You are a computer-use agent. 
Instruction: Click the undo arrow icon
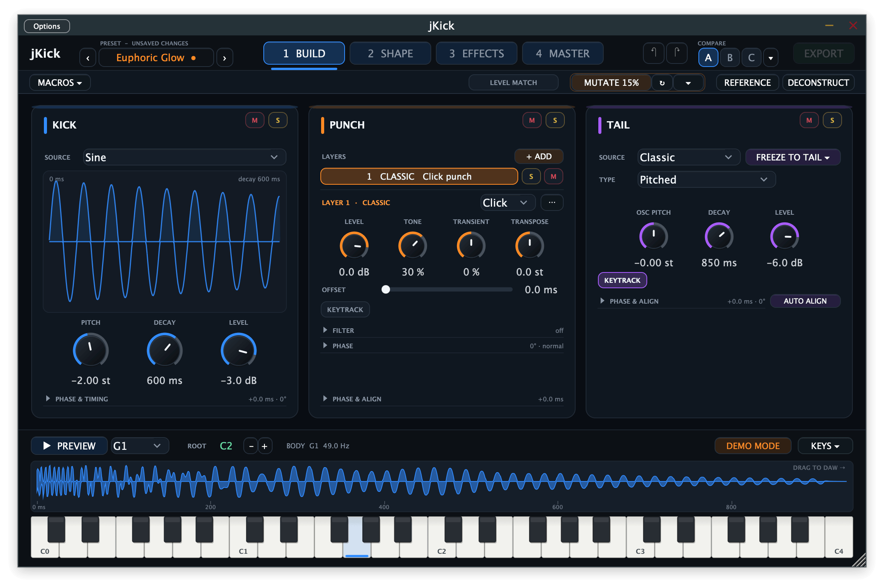click(653, 53)
